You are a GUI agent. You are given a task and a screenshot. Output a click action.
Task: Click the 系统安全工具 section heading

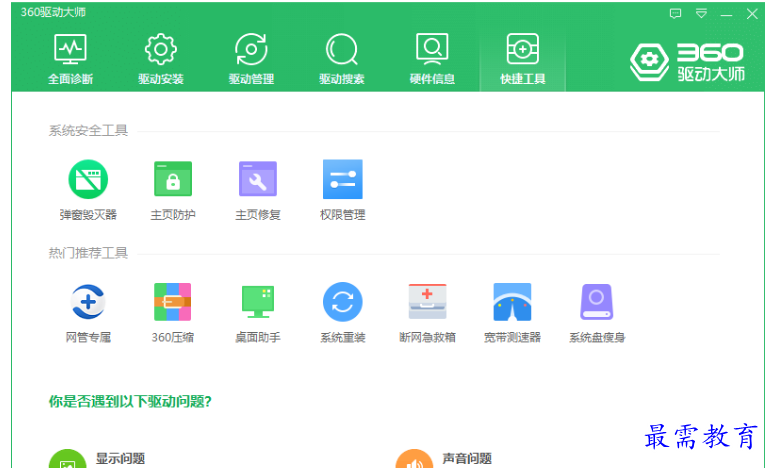(88, 130)
